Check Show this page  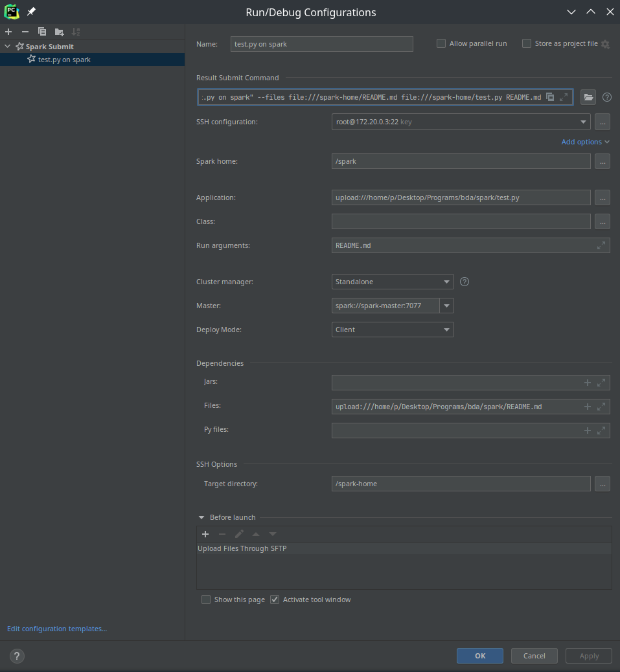(x=206, y=599)
